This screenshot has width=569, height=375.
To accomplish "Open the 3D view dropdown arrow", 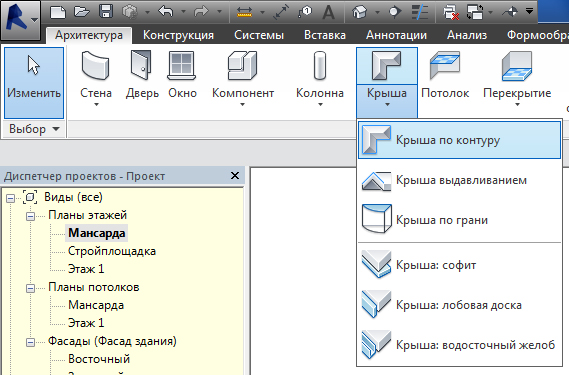I will coord(378,13).
